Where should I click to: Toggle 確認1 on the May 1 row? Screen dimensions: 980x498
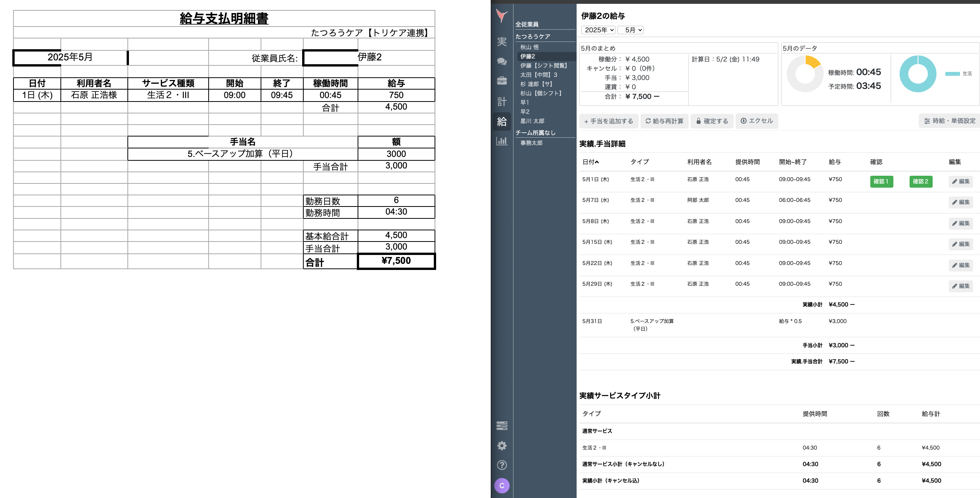click(881, 182)
